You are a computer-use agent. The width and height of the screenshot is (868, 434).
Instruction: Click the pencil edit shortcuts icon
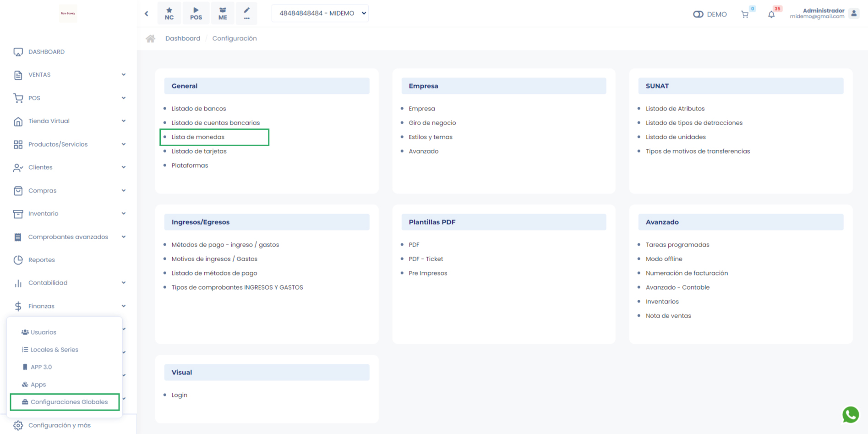[246, 13]
